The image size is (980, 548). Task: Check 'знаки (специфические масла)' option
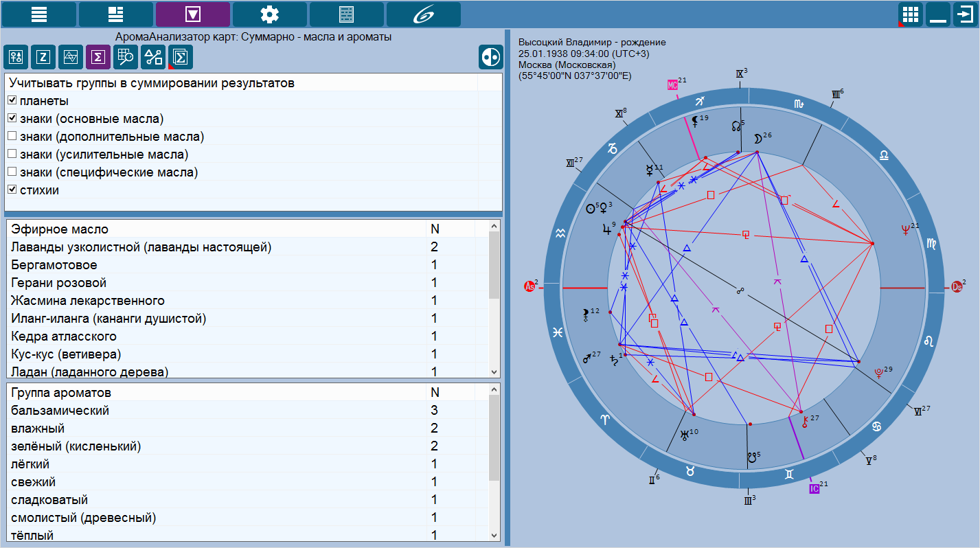pyautogui.click(x=12, y=172)
